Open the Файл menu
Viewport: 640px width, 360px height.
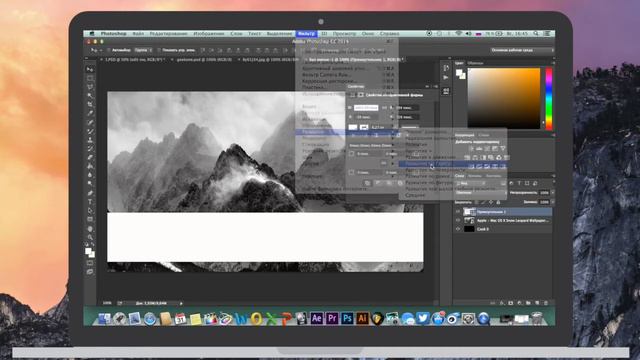[x=138, y=33]
